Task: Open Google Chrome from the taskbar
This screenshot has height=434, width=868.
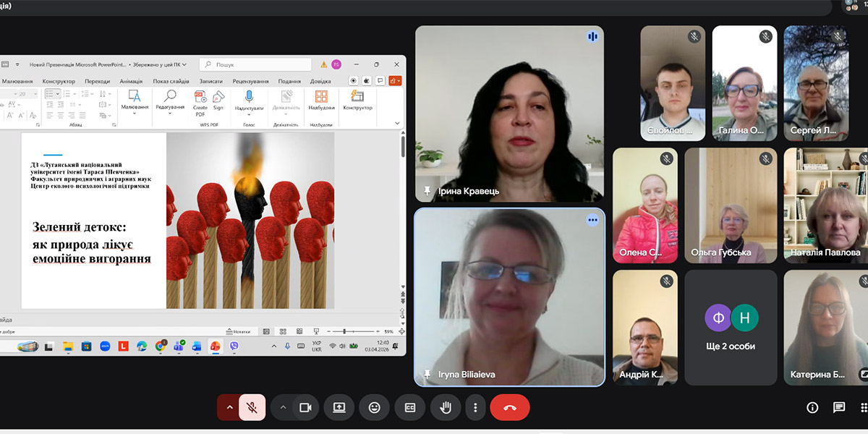Action: point(161,346)
